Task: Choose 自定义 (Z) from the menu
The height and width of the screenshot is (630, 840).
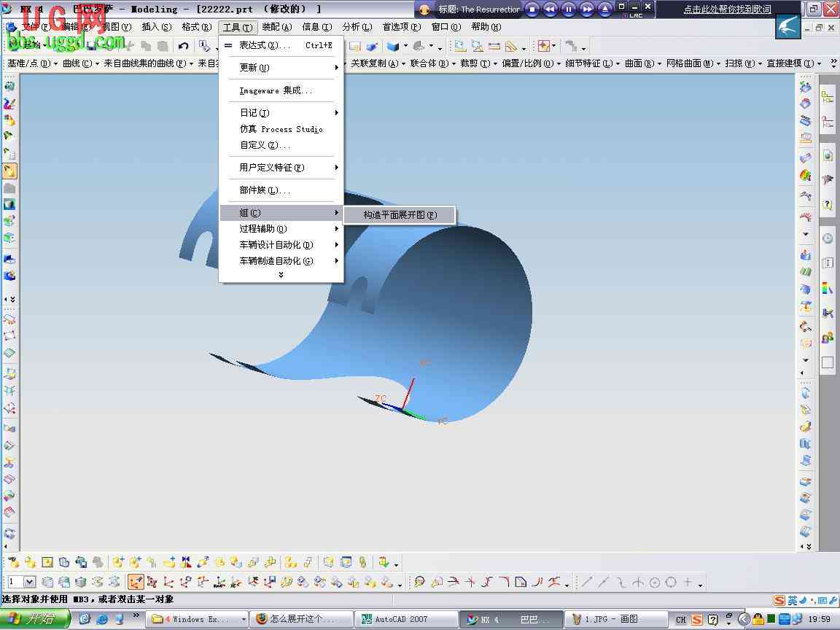Action: (x=281, y=145)
